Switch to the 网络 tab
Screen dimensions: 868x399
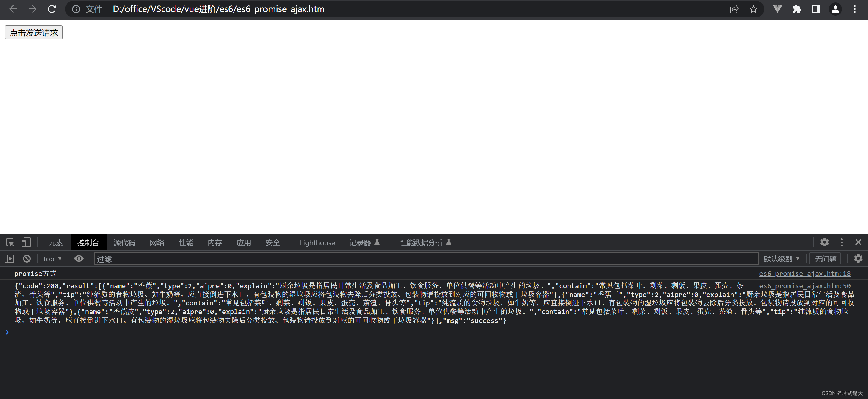[157, 242]
